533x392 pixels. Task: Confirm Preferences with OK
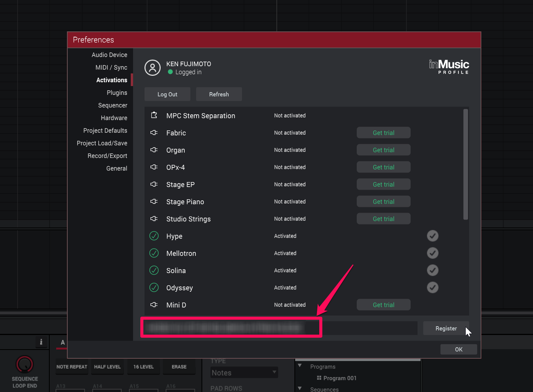459,349
